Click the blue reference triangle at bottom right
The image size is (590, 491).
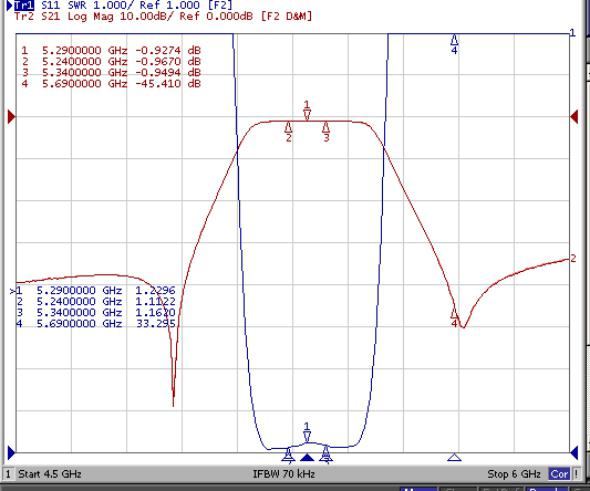[x=574, y=453]
